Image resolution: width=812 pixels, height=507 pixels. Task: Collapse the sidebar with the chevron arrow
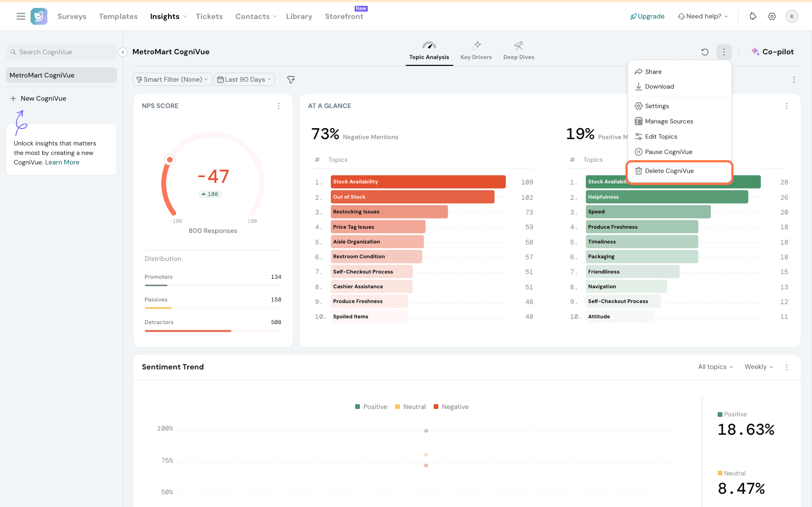123,52
